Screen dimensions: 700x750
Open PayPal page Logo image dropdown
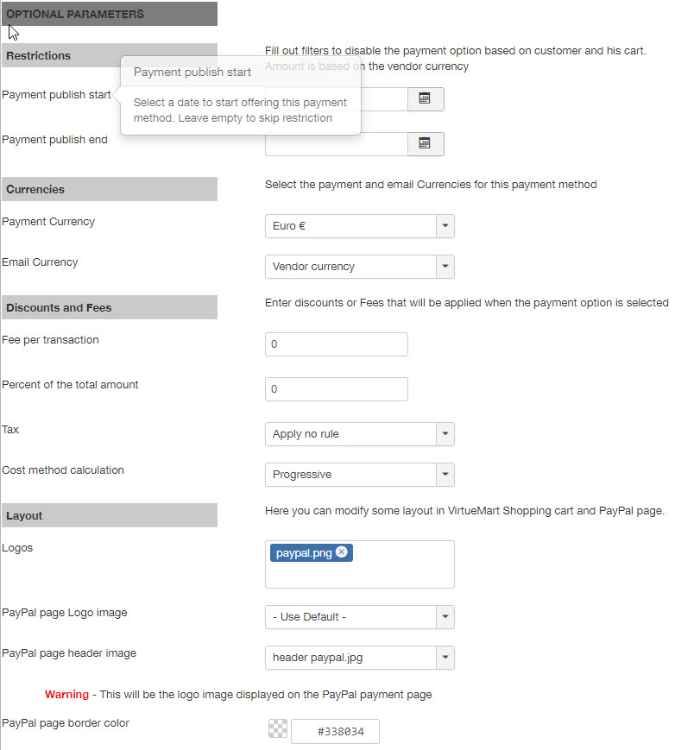coord(445,617)
